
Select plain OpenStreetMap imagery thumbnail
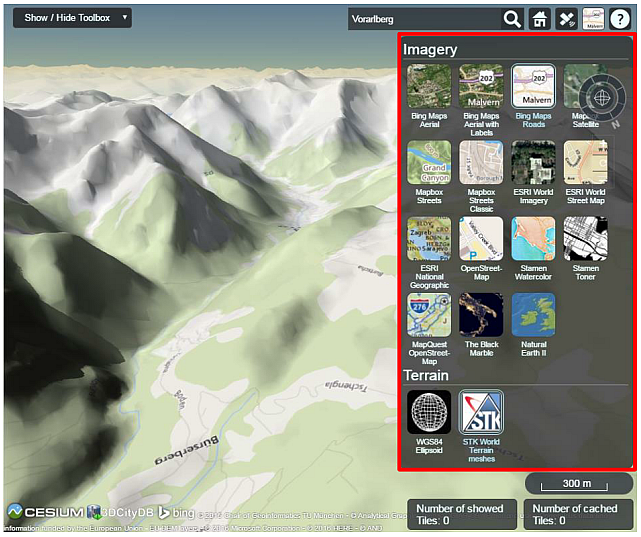[481, 239]
